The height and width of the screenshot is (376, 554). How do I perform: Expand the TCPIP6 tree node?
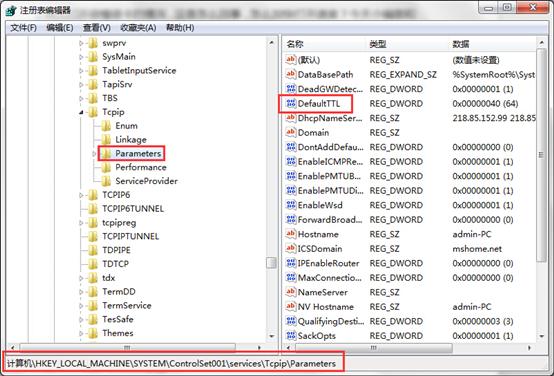pos(81,195)
